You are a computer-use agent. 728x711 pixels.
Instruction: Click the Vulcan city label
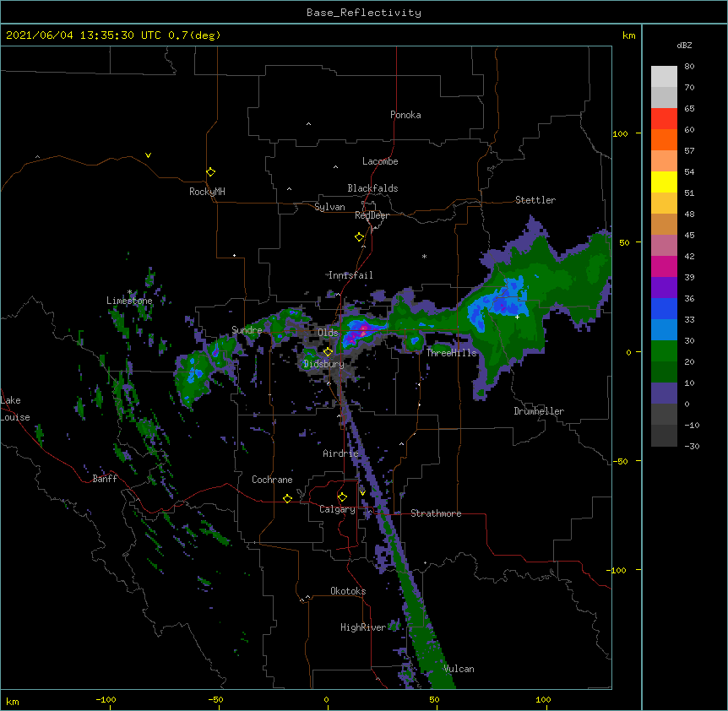point(459,669)
